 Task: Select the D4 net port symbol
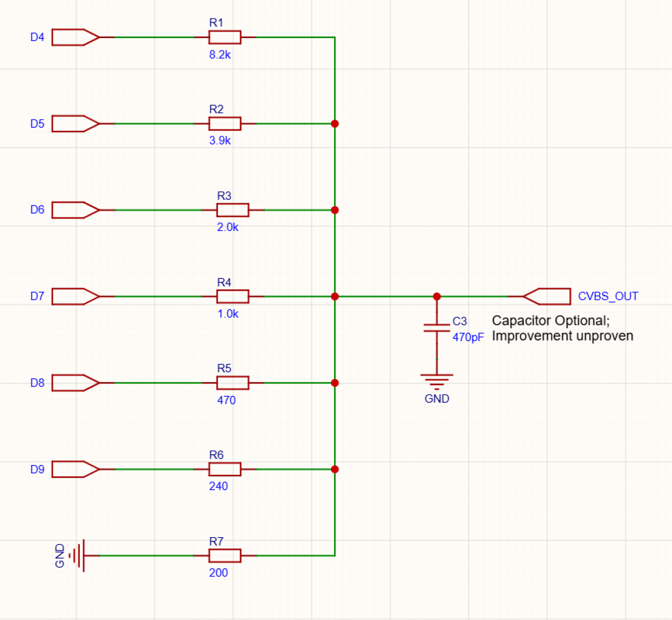pos(76,37)
